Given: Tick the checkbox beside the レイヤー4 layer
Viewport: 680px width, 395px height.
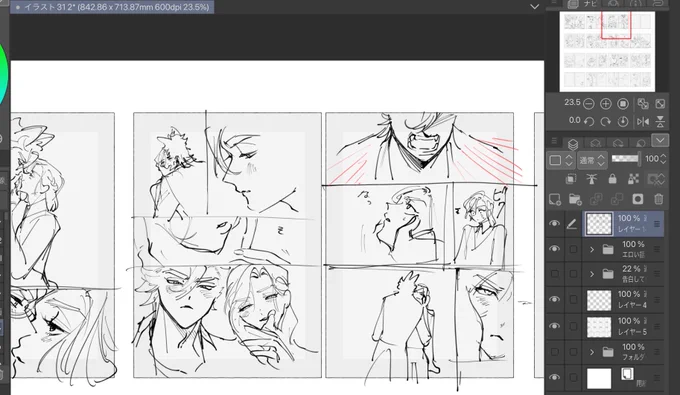Looking at the screenshot, I should (x=573, y=299).
